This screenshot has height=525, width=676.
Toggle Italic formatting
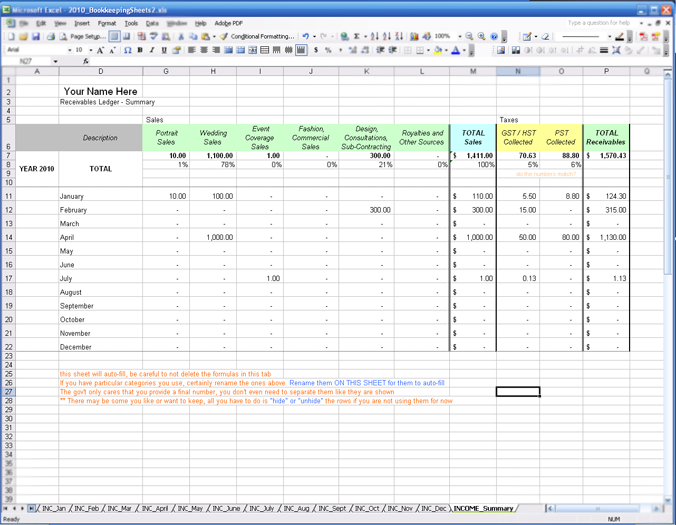click(152, 50)
